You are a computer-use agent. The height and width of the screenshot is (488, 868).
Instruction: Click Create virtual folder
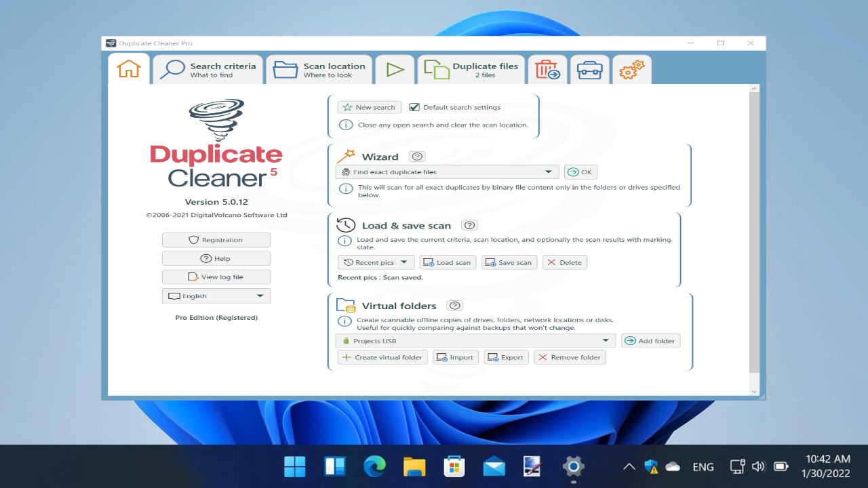pos(382,357)
